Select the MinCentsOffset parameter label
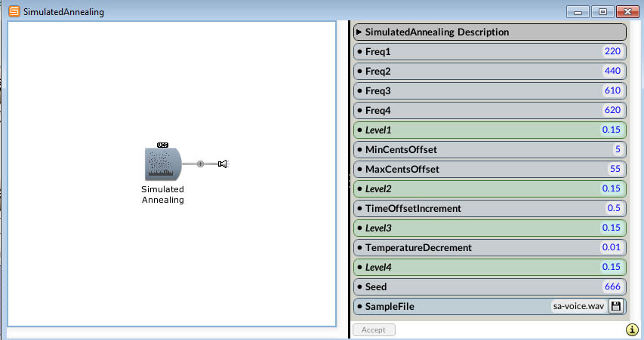The image size is (644, 340). (x=401, y=150)
